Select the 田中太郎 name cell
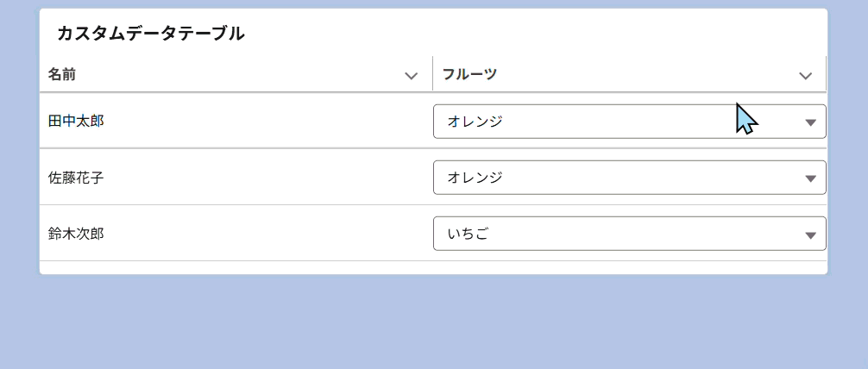Viewport: 868px width, 369px height. pos(76,122)
